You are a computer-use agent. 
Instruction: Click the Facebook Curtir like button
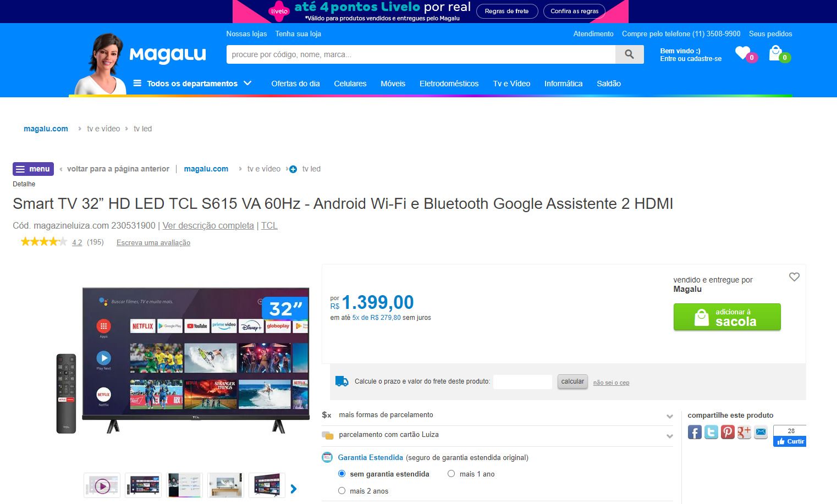(791, 441)
